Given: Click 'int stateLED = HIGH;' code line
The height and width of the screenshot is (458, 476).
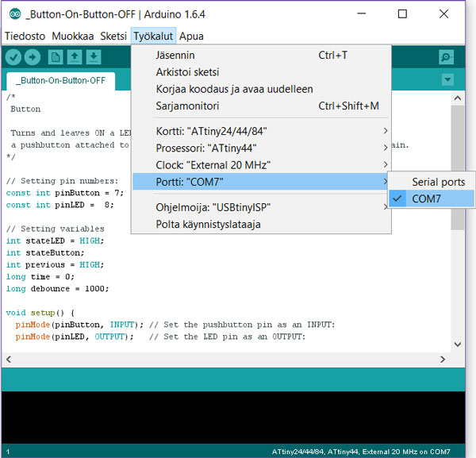Looking at the screenshot, I should [x=55, y=241].
